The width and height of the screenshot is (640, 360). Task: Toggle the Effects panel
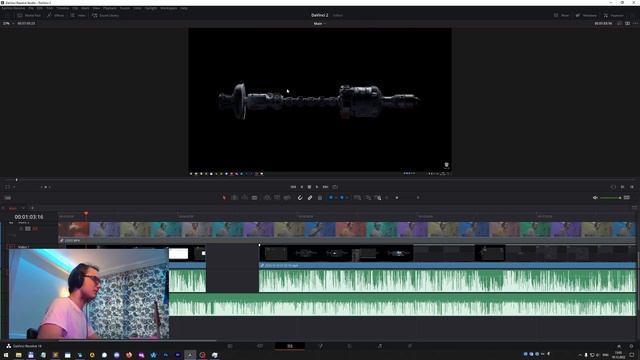[x=56, y=16]
